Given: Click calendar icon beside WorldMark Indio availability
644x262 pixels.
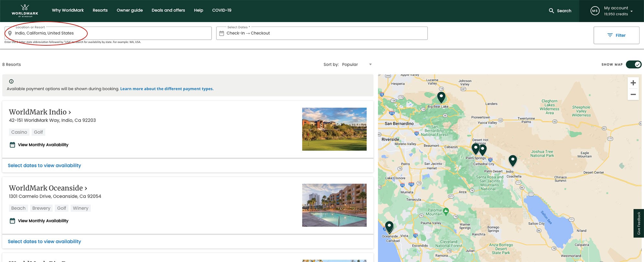Looking at the screenshot, I should coord(12,145).
